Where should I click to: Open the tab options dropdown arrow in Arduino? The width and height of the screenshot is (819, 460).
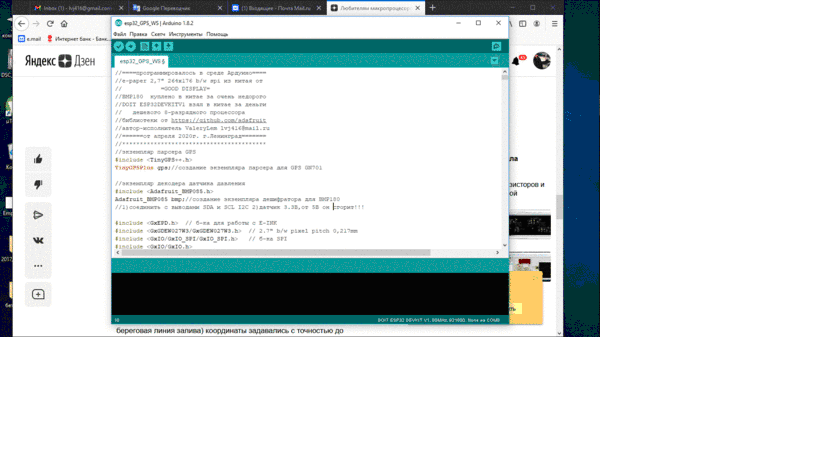pyautogui.click(x=494, y=61)
